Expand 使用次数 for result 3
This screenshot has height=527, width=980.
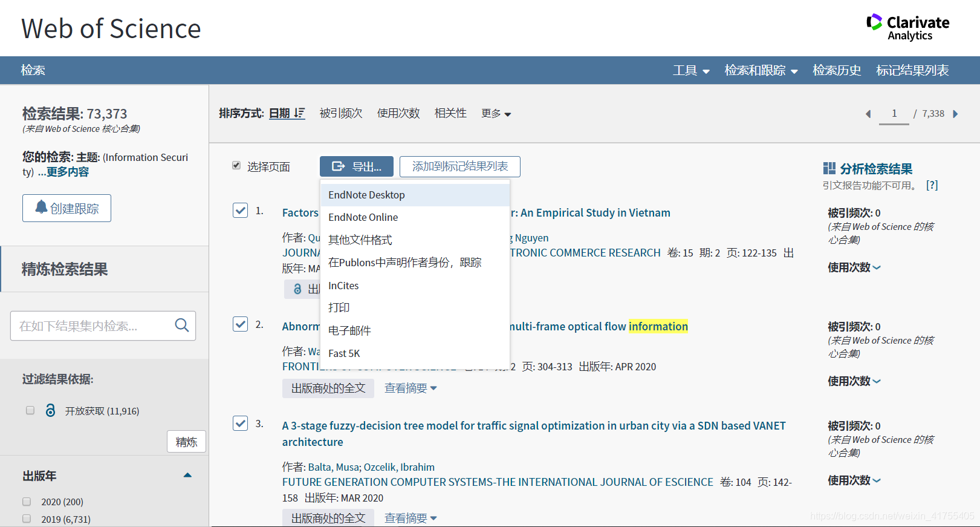pyautogui.click(x=854, y=480)
